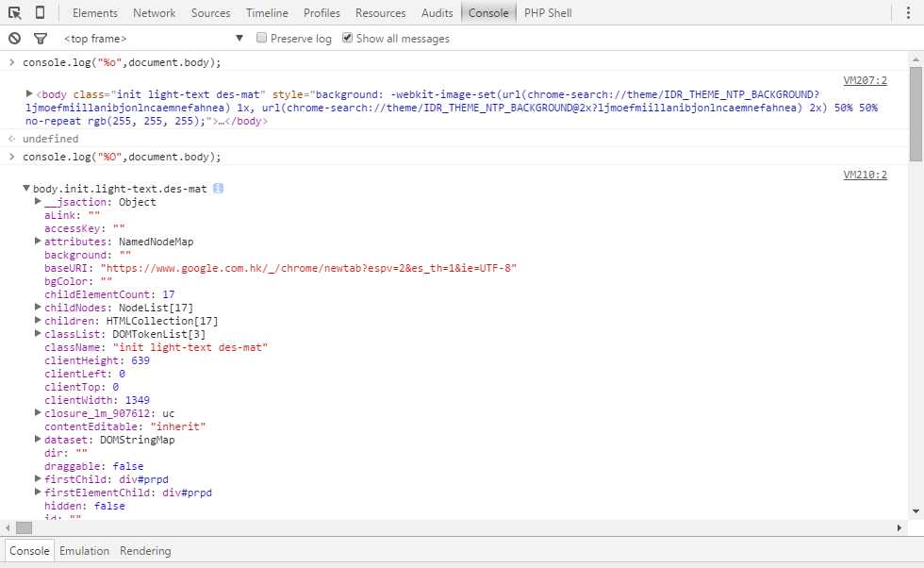Click the horizontal scroll right arrow
Viewport: 924px width, 568px height.
pyautogui.click(x=899, y=527)
